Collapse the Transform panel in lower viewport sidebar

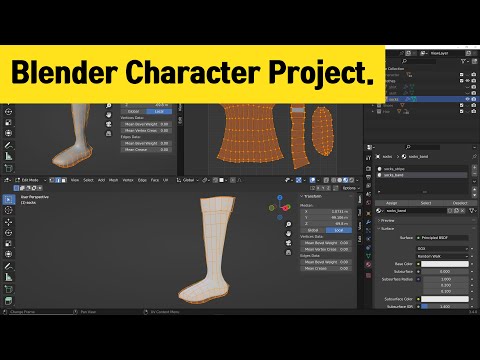(x=312, y=196)
